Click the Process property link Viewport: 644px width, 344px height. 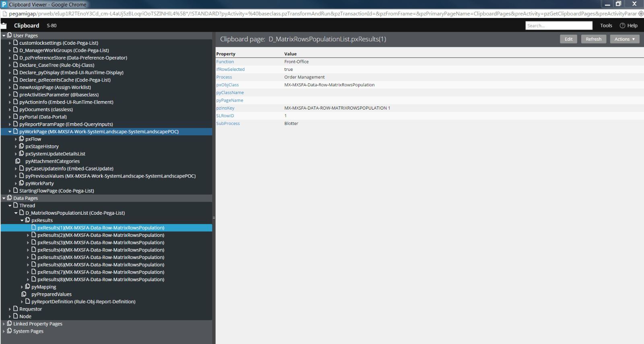click(x=224, y=77)
